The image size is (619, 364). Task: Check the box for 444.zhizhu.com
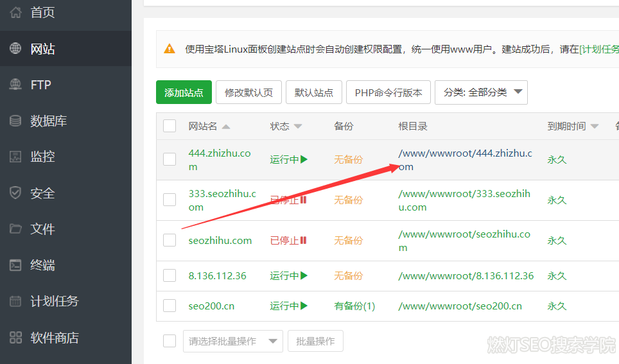[170, 159]
